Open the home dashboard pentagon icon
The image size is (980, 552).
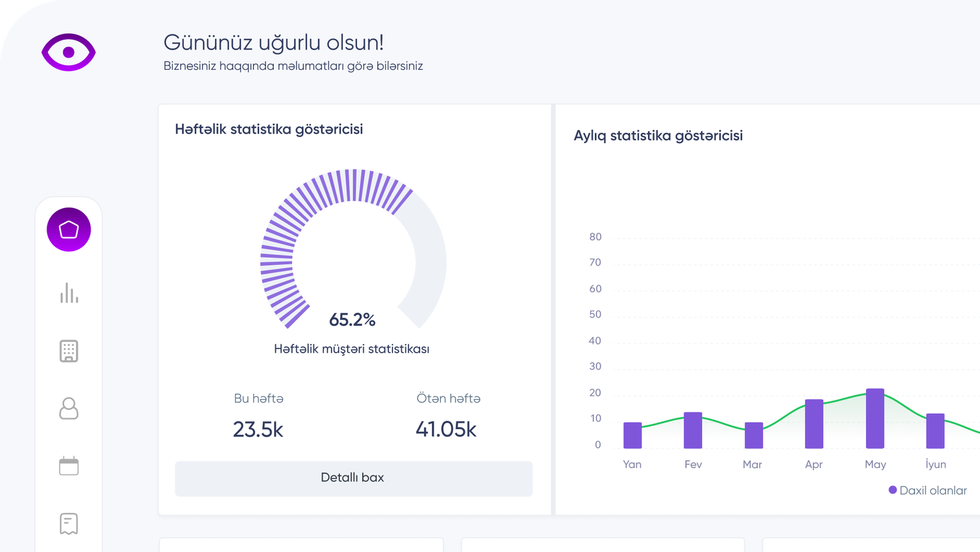[x=69, y=229]
